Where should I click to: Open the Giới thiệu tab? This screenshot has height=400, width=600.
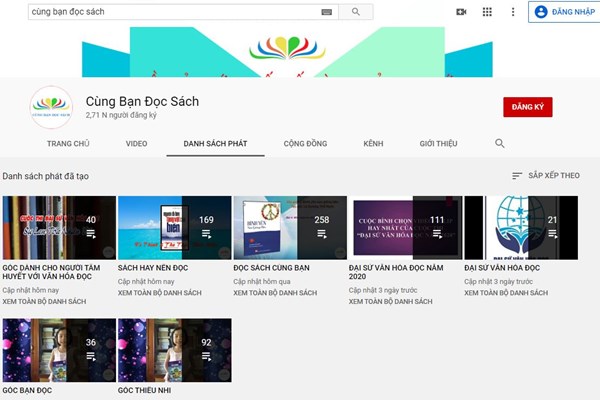pos(438,144)
